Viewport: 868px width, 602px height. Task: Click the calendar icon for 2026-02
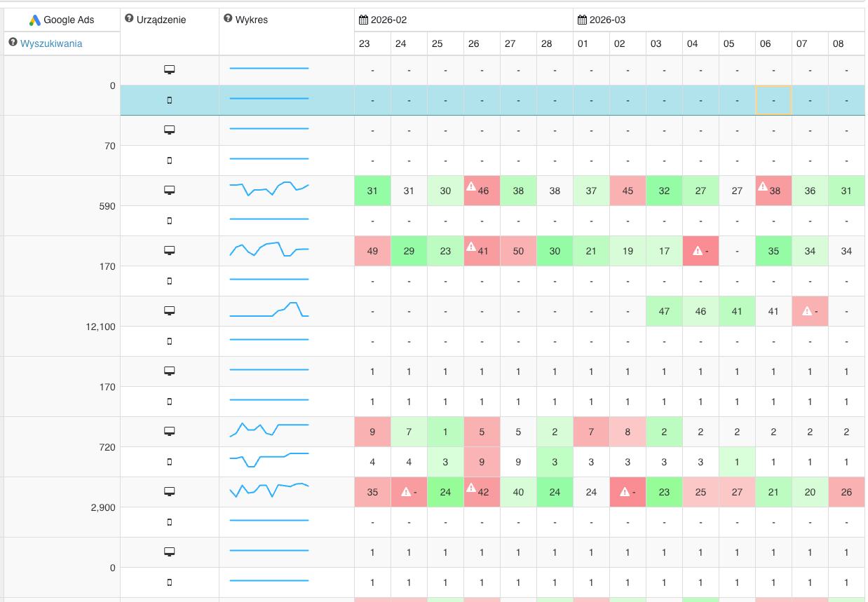[363, 19]
